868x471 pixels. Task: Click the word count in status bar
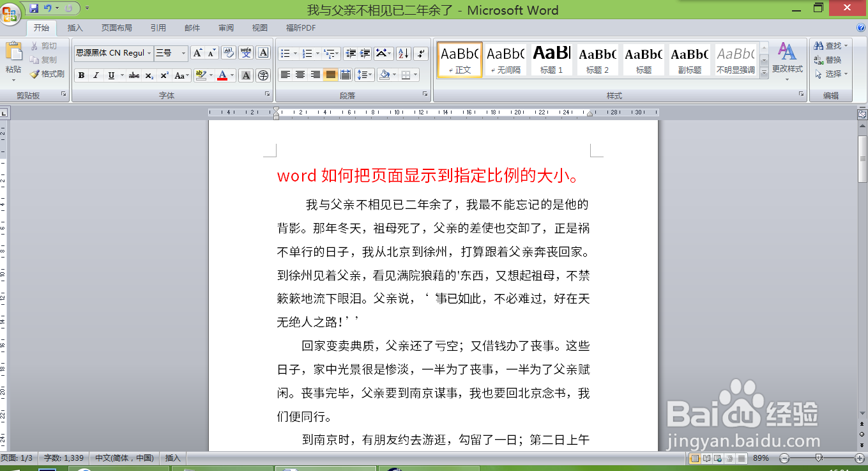[x=63, y=458]
